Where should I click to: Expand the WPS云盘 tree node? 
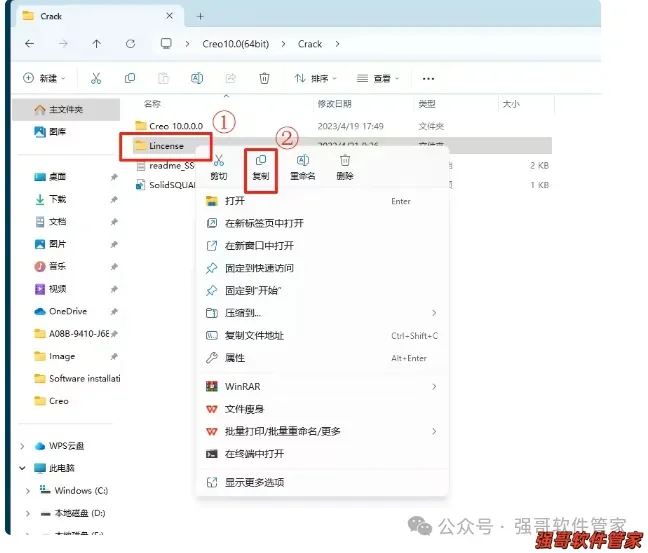(x=22, y=446)
